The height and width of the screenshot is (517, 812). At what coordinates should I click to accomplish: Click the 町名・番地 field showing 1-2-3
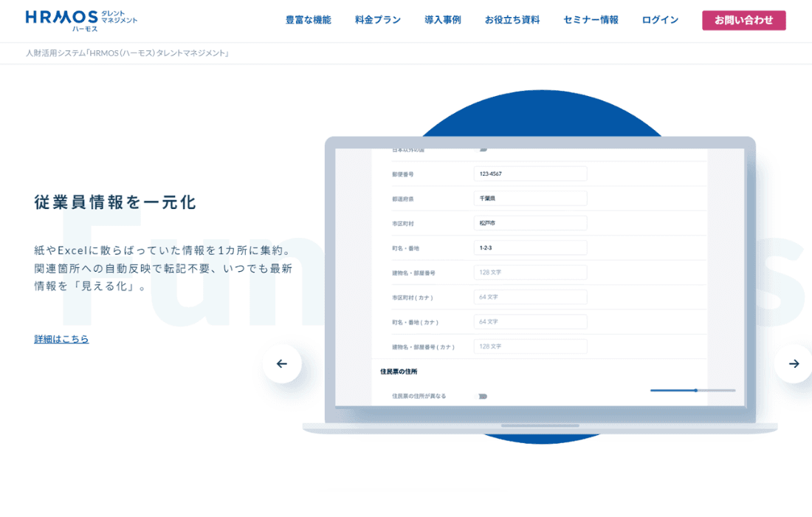[x=530, y=247]
